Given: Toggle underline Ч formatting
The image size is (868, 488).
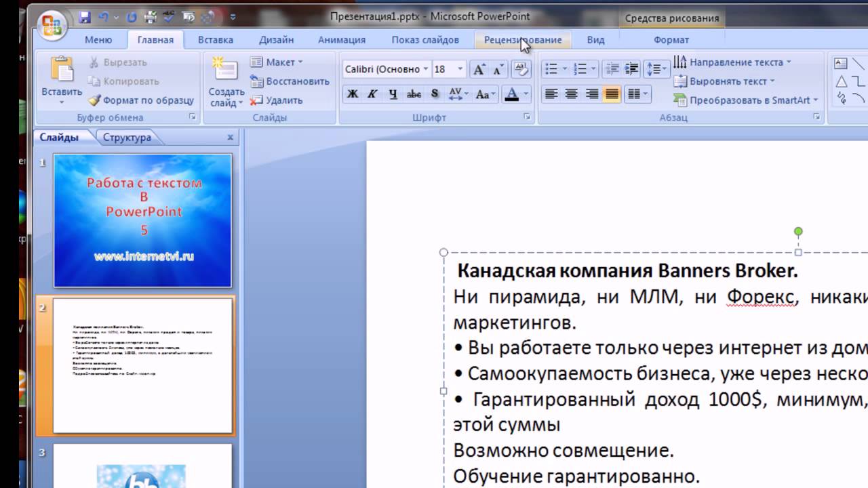Looking at the screenshot, I should click(x=393, y=94).
